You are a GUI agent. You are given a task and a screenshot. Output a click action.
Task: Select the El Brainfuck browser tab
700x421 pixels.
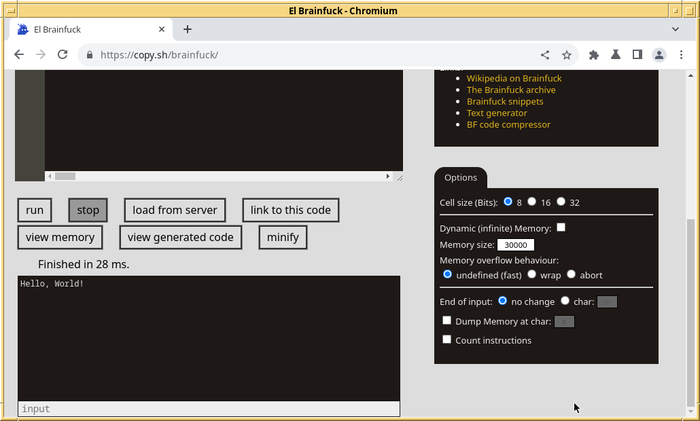91,29
